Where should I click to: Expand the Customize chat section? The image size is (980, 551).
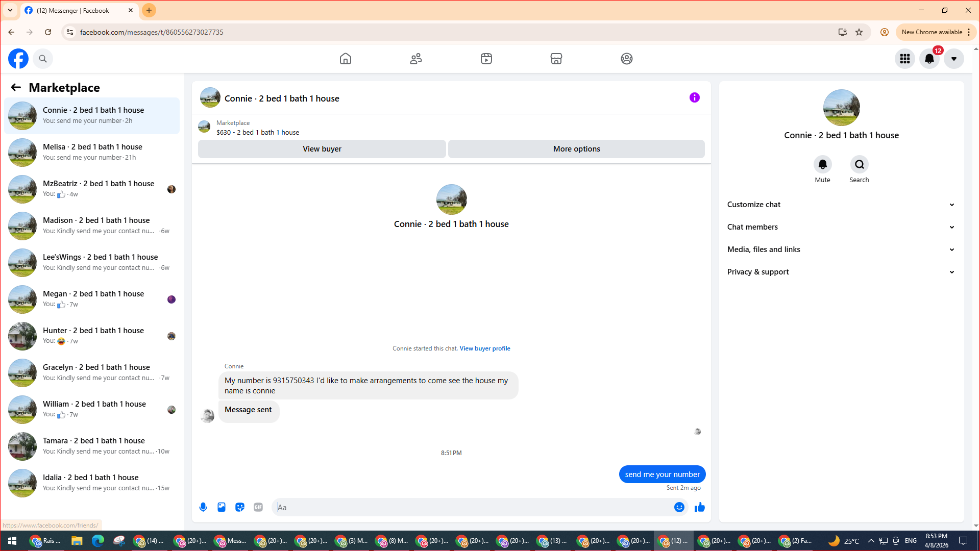click(841, 205)
